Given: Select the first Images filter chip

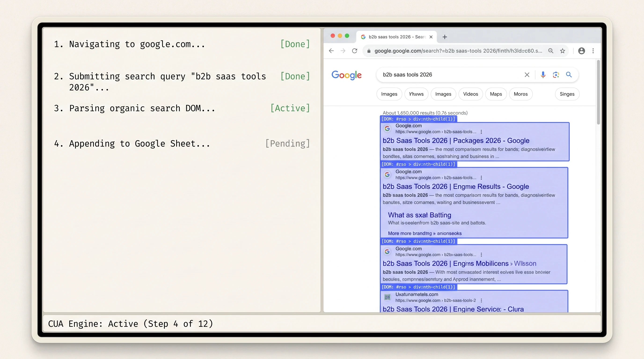Looking at the screenshot, I should (x=389, y=94).
